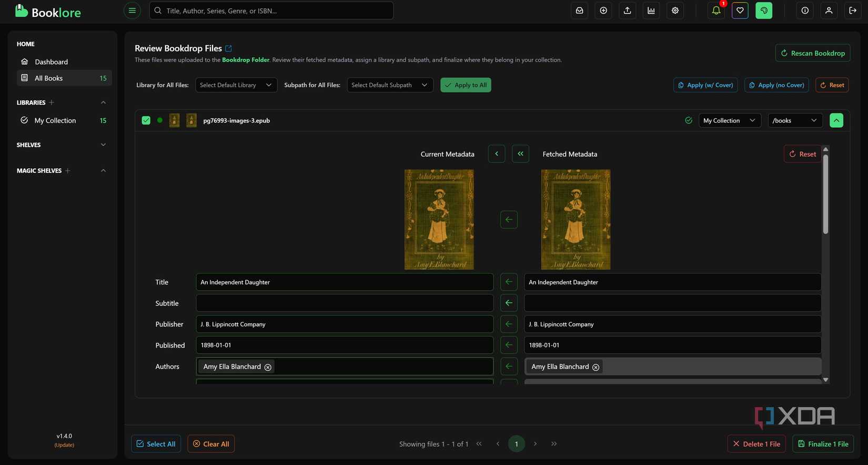Remove Amy Ella Blanchard from current Authors

click(x=268, y=367)
